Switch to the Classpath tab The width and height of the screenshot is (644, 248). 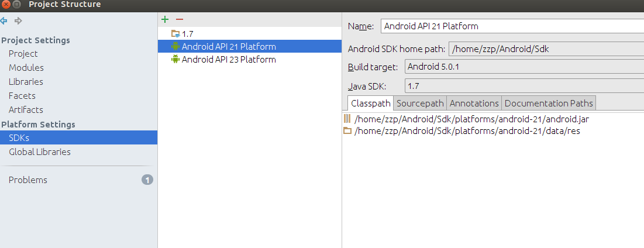pyautogui.click(x=370, y=103)
